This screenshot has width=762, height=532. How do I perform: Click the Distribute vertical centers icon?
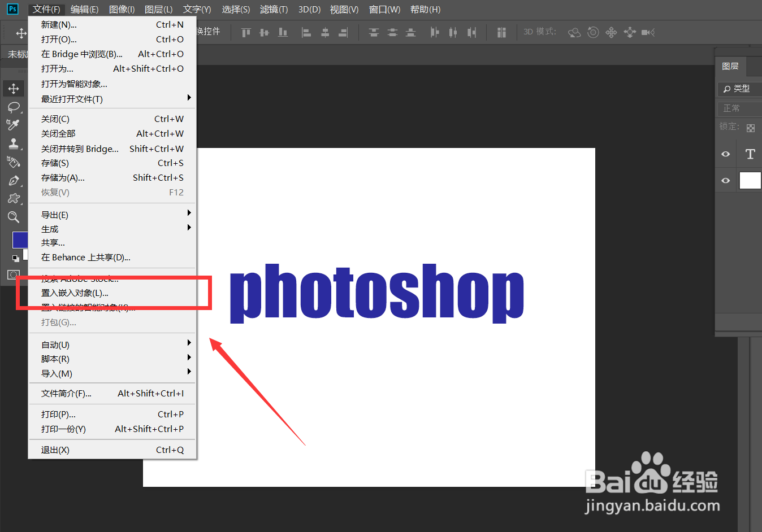coord(392,32)
